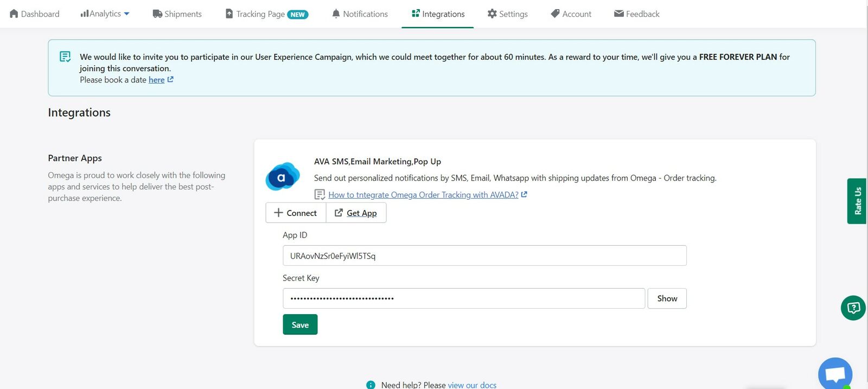Go to the Account tab
Viewport: 868px width, 389px height.
[571, 14]
